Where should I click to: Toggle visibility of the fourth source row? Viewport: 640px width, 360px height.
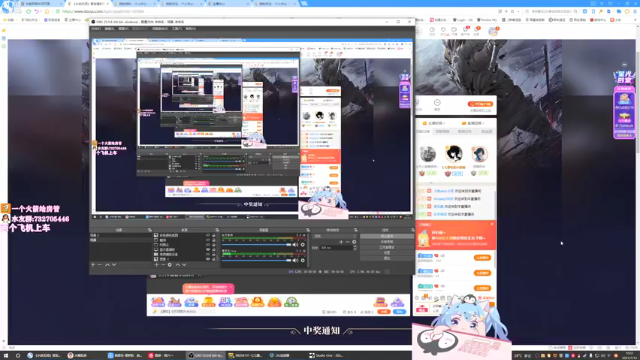coord(208,249)
